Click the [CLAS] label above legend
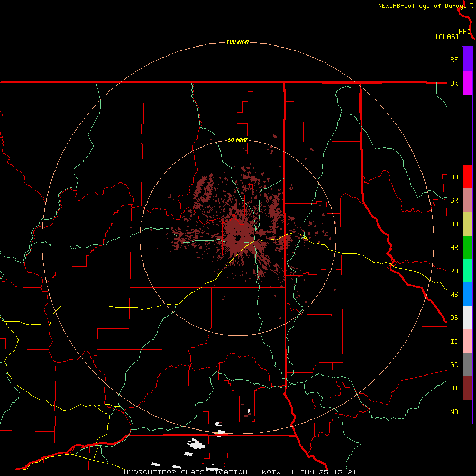Screen dimensions: 476x476 pos(447,36)
